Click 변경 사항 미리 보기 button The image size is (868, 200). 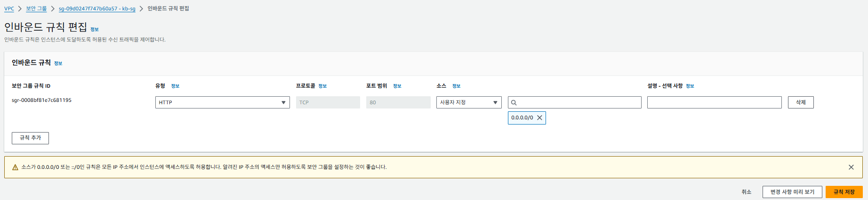[x=792, y=192]
